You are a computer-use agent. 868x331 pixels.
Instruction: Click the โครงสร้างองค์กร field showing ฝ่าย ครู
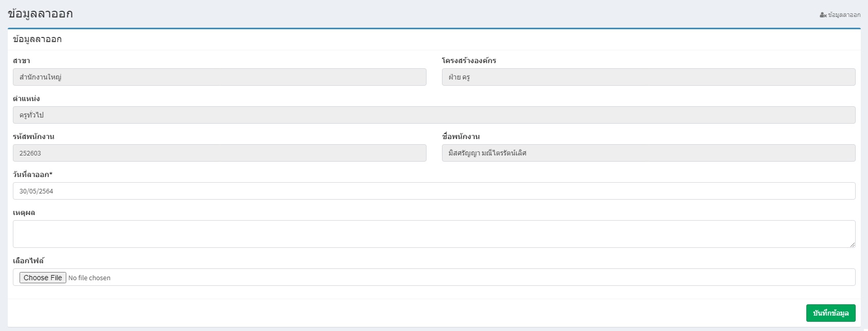click(x=649, y=77)
